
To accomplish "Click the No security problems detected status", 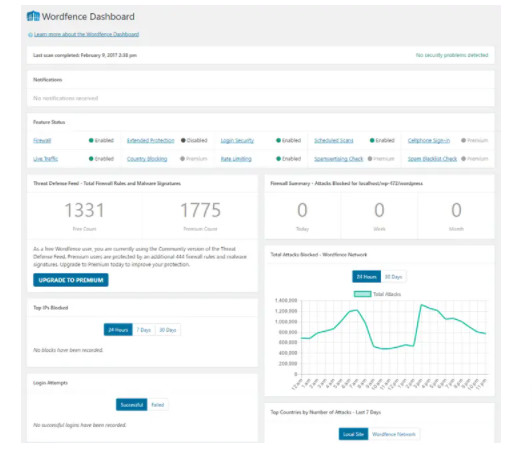I will (452, 55).
